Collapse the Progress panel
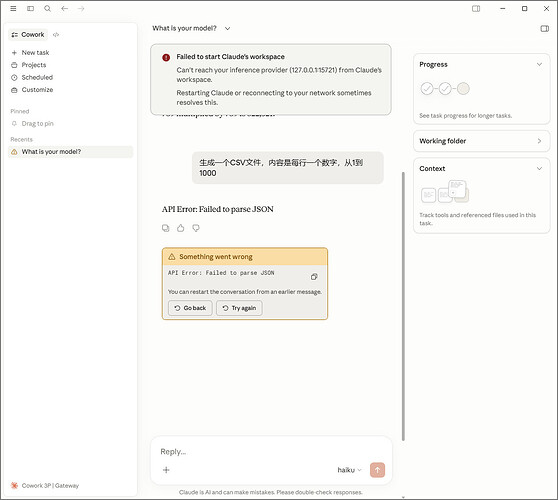This screenshot has height=500, width=558. [539, 64]
